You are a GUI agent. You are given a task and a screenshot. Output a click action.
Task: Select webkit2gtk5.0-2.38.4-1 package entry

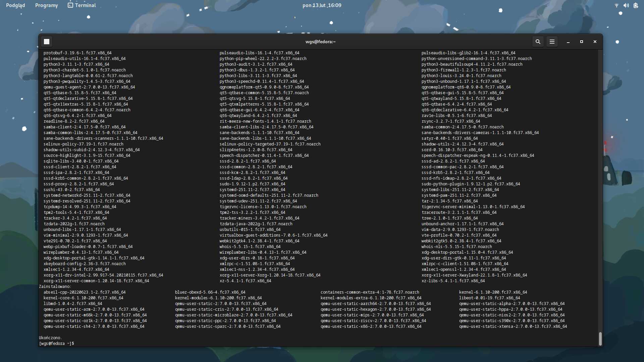click(x=462, y=241)
